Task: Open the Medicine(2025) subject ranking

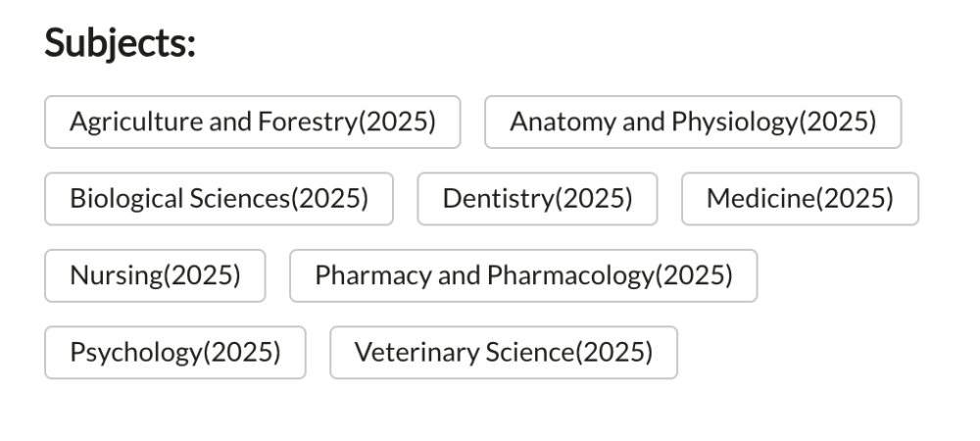Action: [x=800, y=199]
